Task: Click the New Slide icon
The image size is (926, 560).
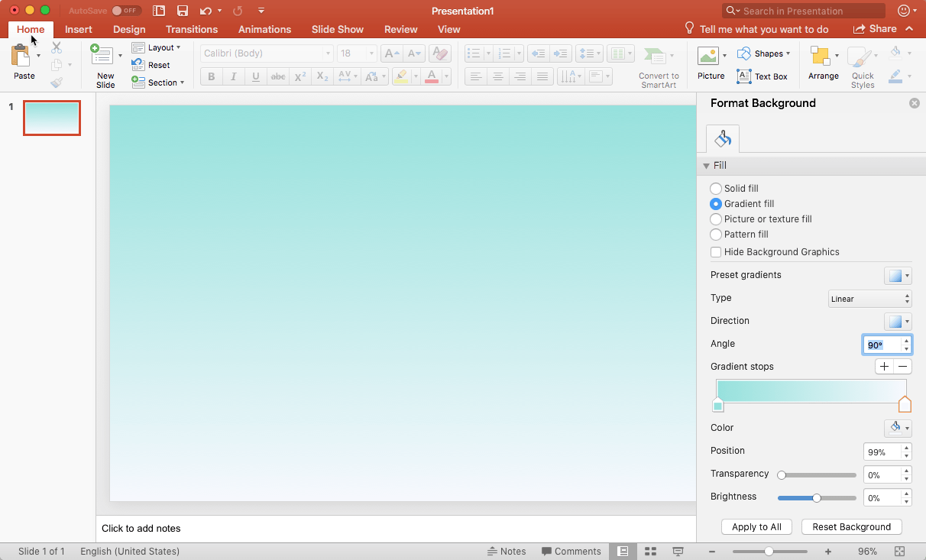Action: point(102,55)
